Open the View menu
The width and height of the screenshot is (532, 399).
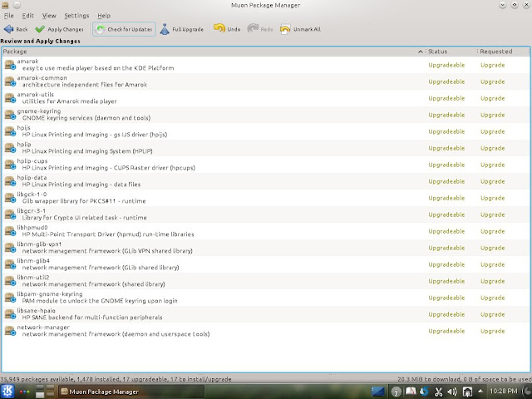click(49, 16)
